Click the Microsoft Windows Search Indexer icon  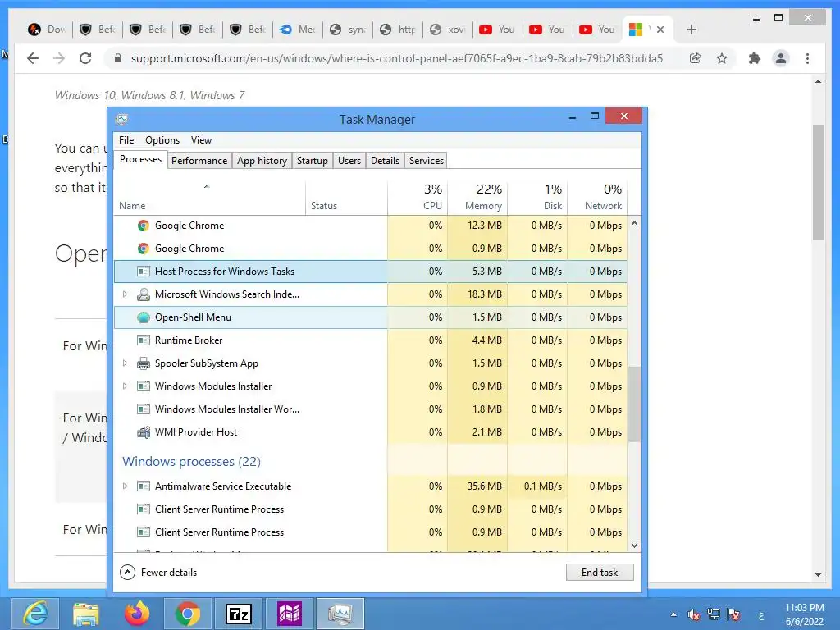click(x=143, y=294)
